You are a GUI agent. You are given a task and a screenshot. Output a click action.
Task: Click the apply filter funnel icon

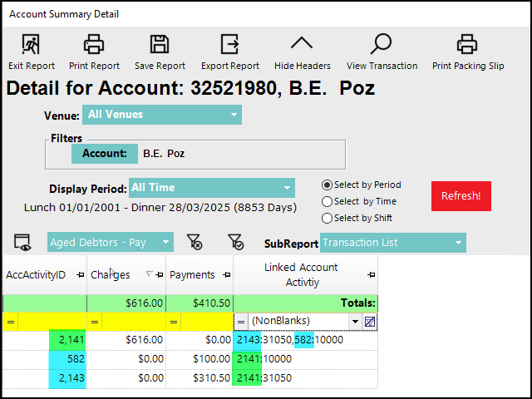[235, 242]
